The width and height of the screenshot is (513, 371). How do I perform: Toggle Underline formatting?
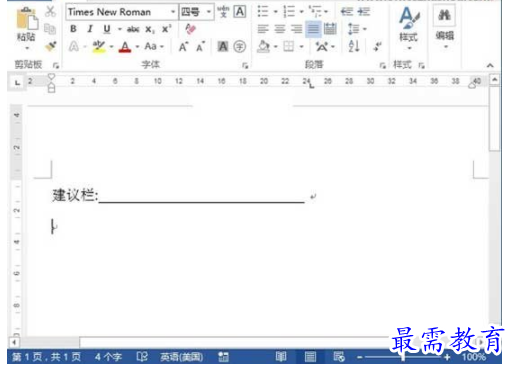[107, 29]
